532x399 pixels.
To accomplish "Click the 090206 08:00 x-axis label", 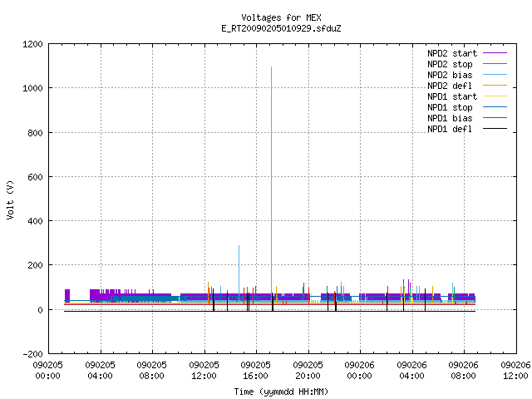I will pyautogui.click(x=463, y=371).
